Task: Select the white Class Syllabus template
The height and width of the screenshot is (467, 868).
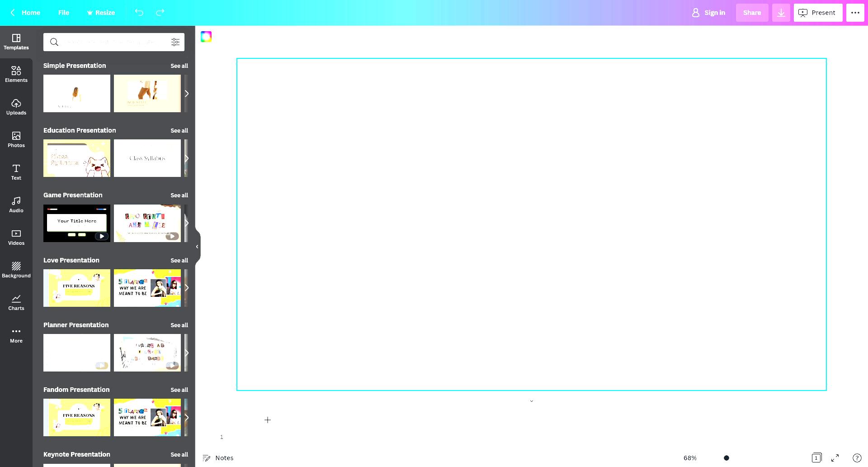Action: click(x=147, y=158)
